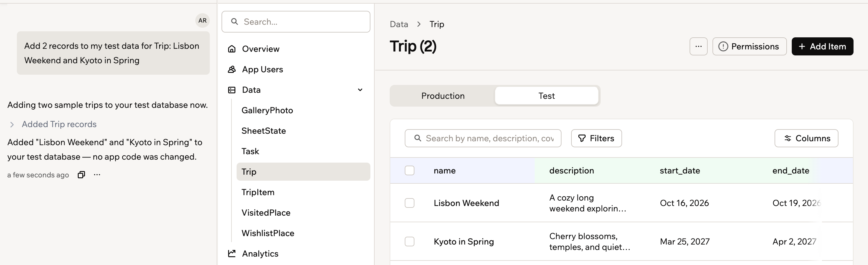Click the Overview home icon

(x=232, y=49)
